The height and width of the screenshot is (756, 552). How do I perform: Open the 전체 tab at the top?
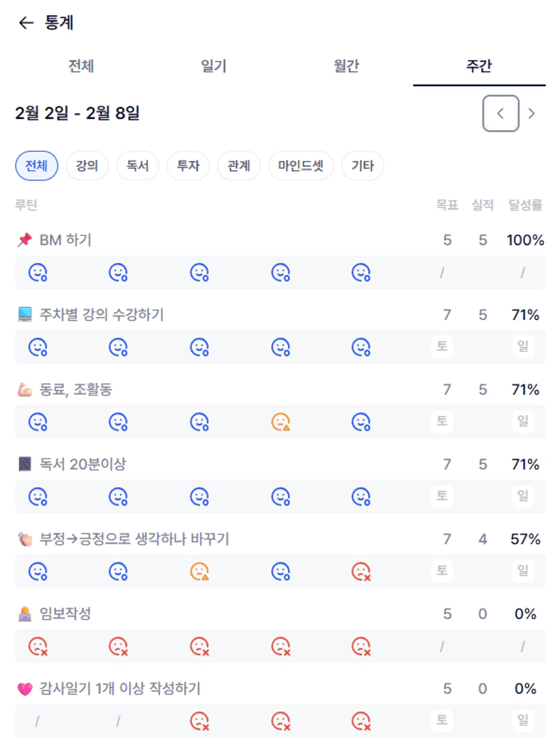pos(81,66)
